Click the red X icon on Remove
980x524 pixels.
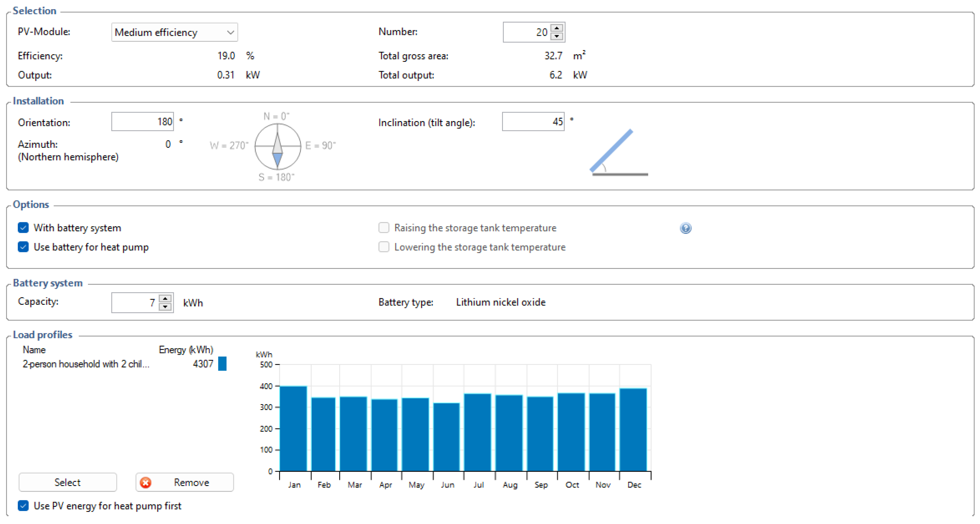[x=145, y=482]
